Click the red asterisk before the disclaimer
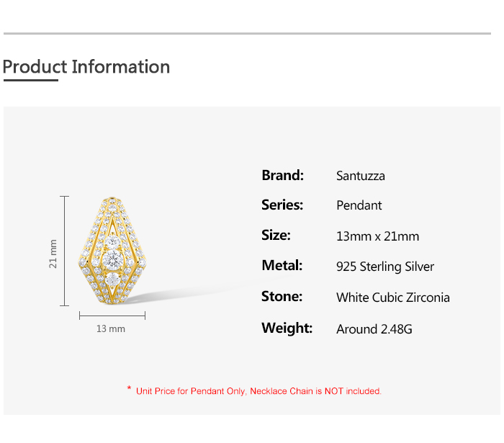 (129, 388)
